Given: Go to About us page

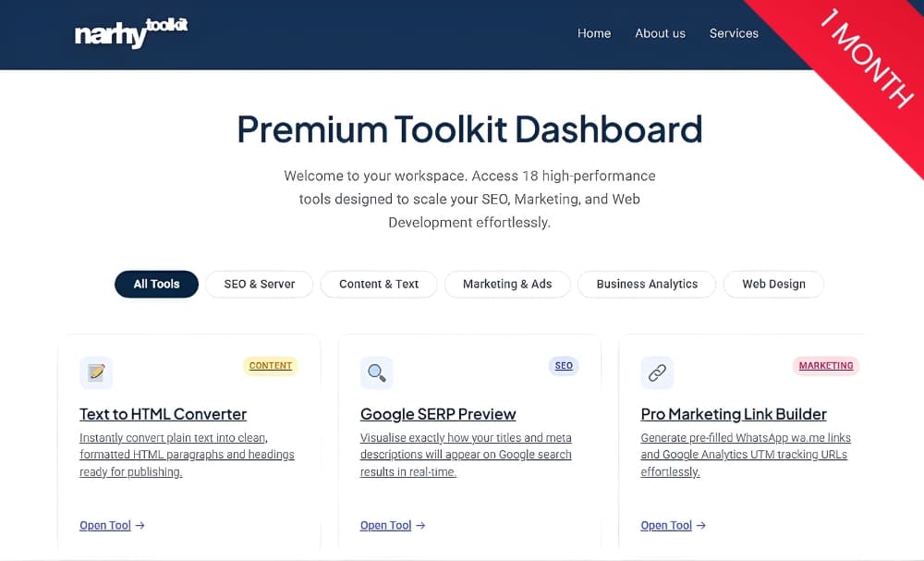Looking at the screenshot, I should coord(660,33).
